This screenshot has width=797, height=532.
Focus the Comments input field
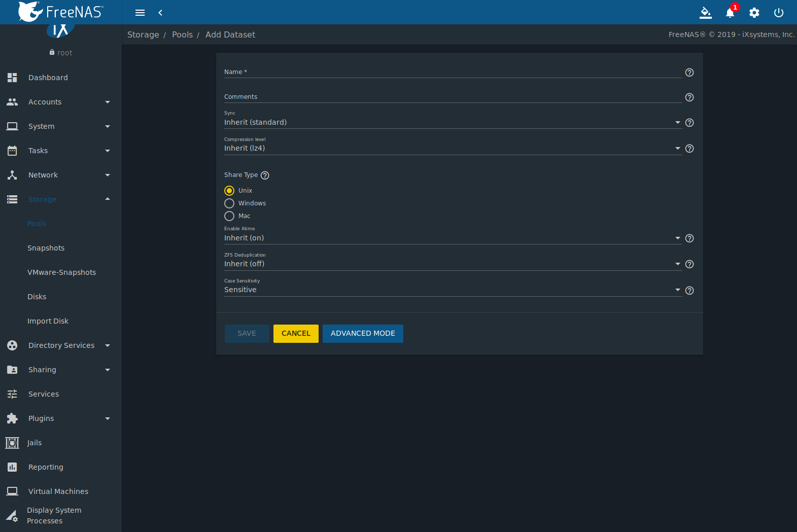click(453, 97)
